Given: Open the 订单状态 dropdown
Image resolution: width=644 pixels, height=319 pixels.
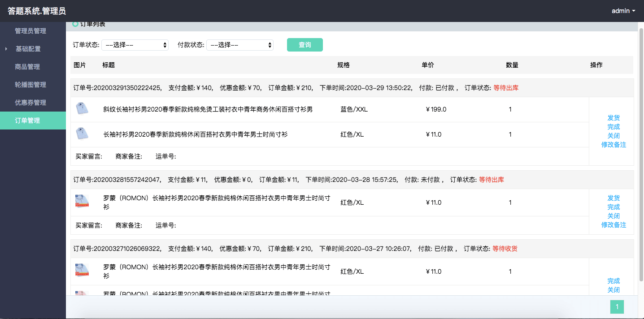Looking at the screenshot, I should click(135, 45).
